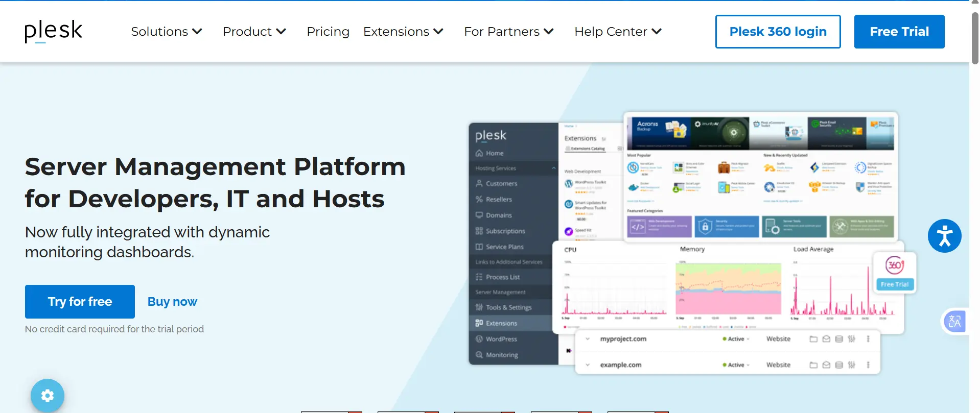Click myproject.com domain name in preview

pyautogui.click(x=623, y=339)
